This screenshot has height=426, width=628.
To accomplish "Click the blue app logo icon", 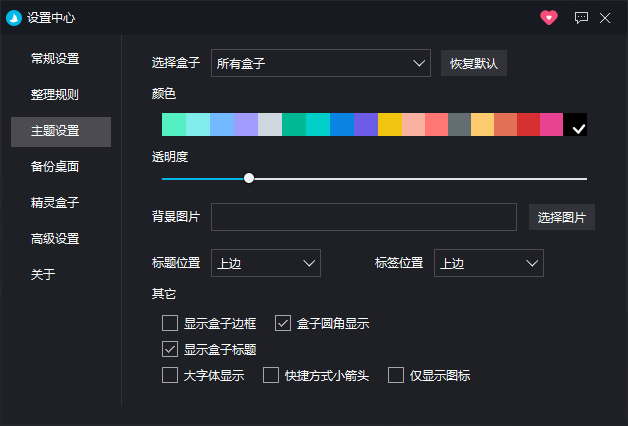I will [14, 17].
